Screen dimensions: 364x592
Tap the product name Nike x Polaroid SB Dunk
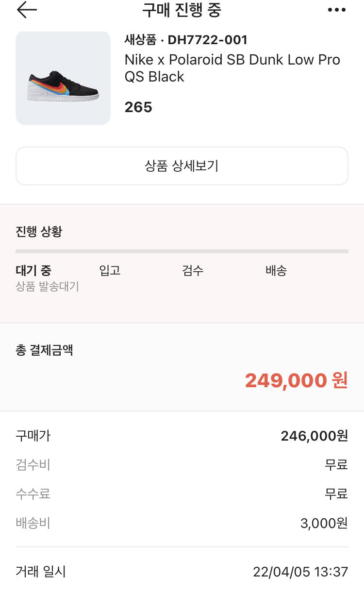coord(232,68)
